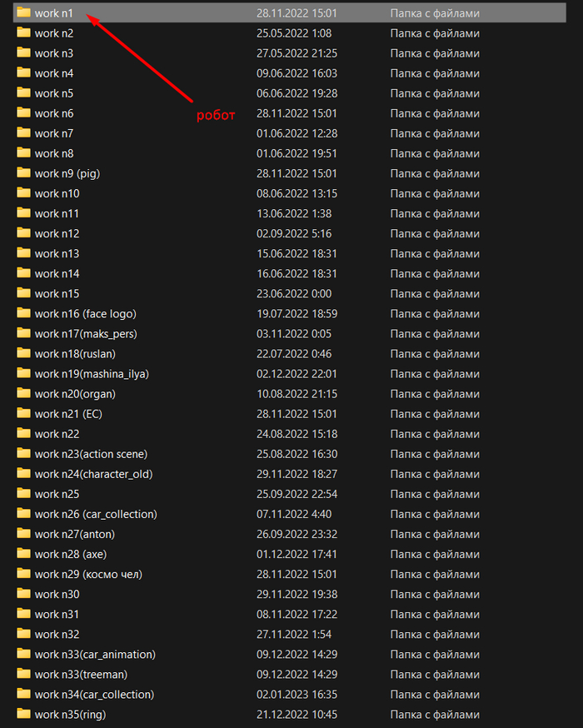Image resolution: width=583 pixels, height=728 pixels.
Task: Click the work n27(anton) name
Action: pyautogui.click(x=75, y=534)
